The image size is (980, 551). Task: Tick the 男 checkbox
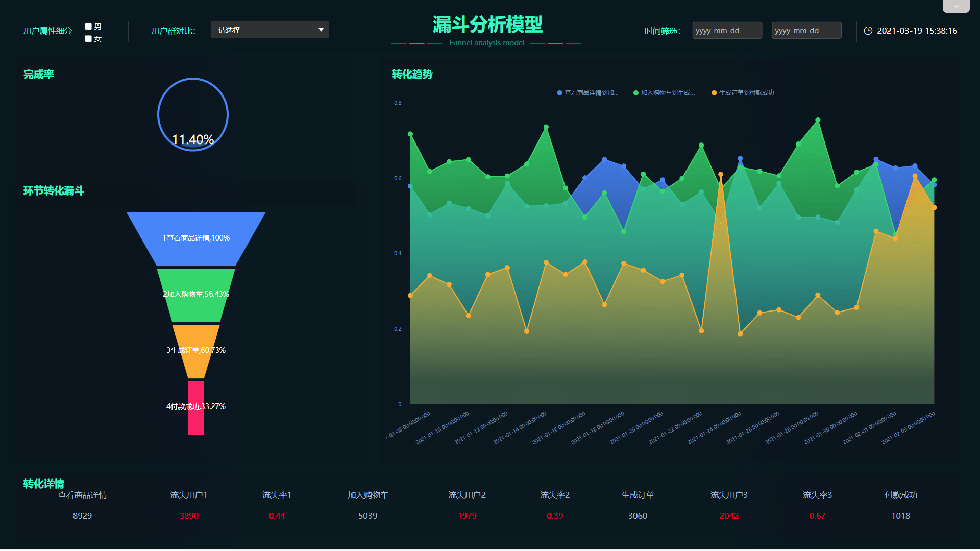tap(88, 27)
